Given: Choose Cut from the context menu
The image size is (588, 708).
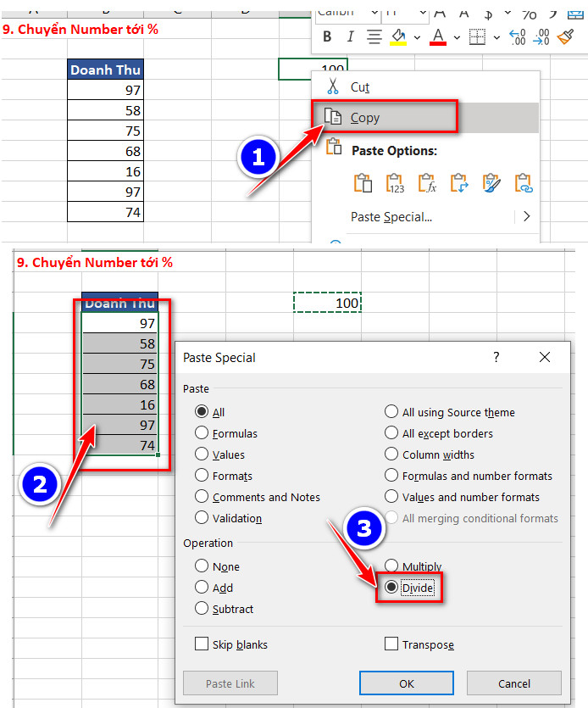Looking at the screenshot, I should coord(360,87).
